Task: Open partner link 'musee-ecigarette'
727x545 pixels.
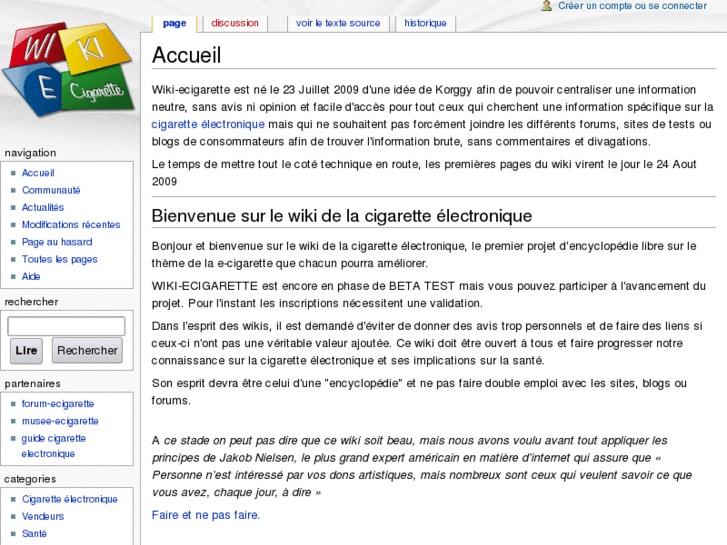Action: point(60,421)
